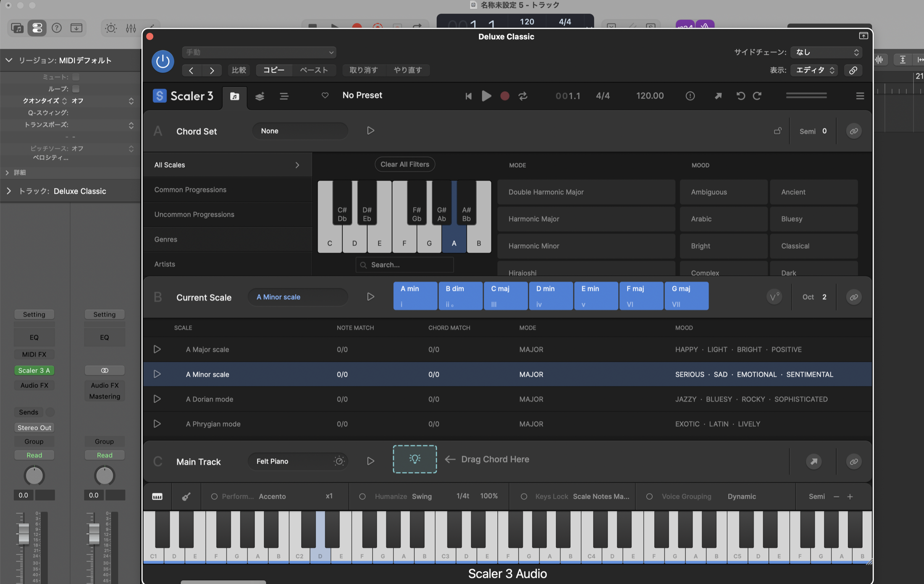This screenshot has height=584, width=924.
Task: Arm the Scaler record button
Action: pyautogui.click(x=505, y=96)
